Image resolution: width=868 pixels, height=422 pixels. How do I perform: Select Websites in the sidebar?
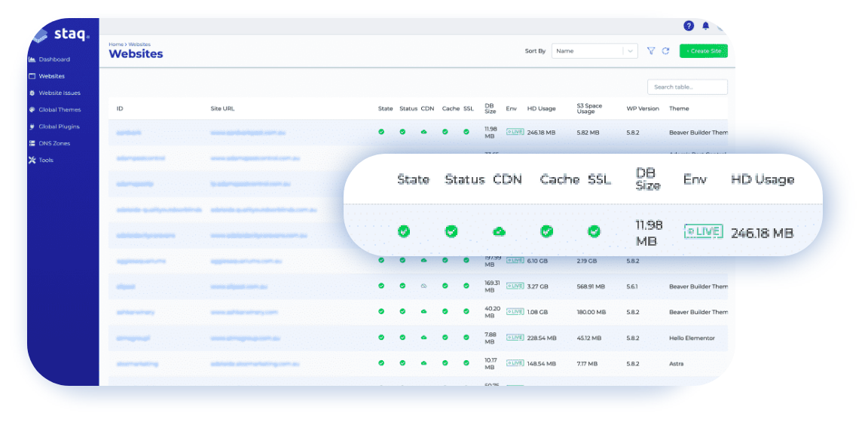pyautogui.click(x=47, y=76)
